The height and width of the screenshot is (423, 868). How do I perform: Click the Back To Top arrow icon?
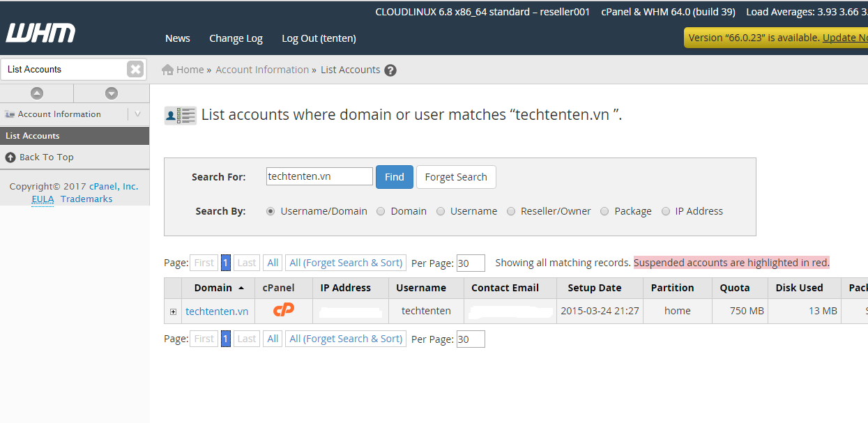pos(10,157)
